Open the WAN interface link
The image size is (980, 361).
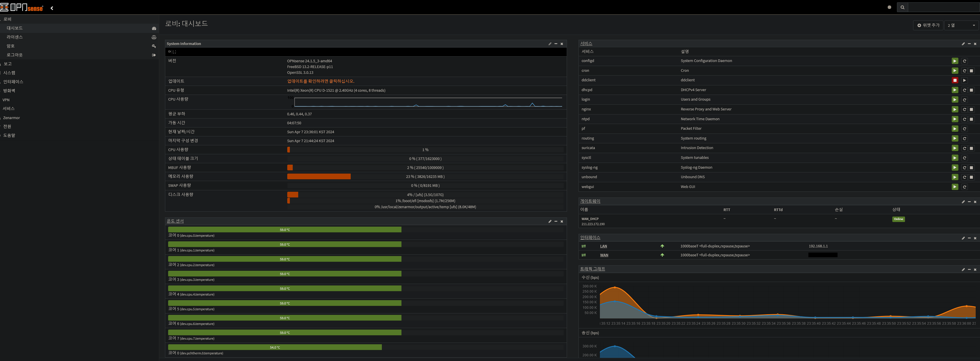click(x=604, y=255)
